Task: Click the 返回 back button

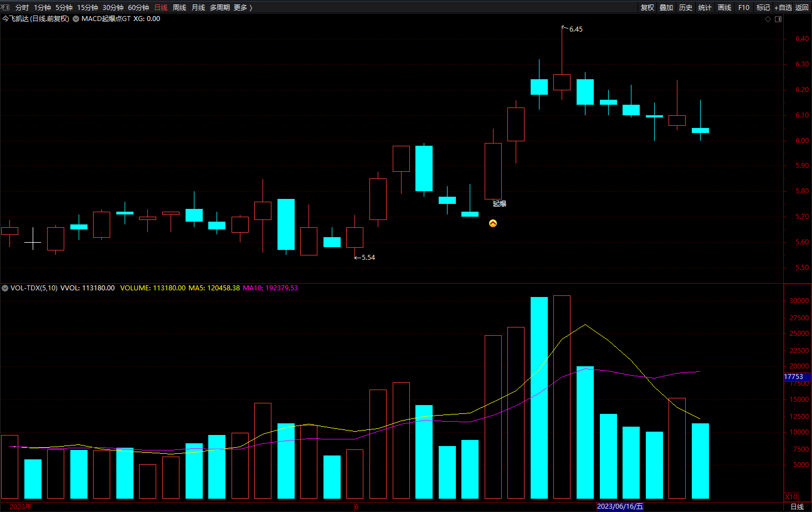Action: pos(802,8)
